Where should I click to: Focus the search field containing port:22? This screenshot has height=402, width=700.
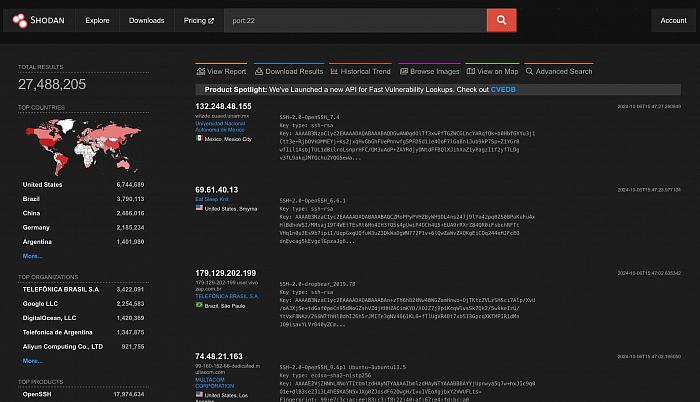[355, 21]
